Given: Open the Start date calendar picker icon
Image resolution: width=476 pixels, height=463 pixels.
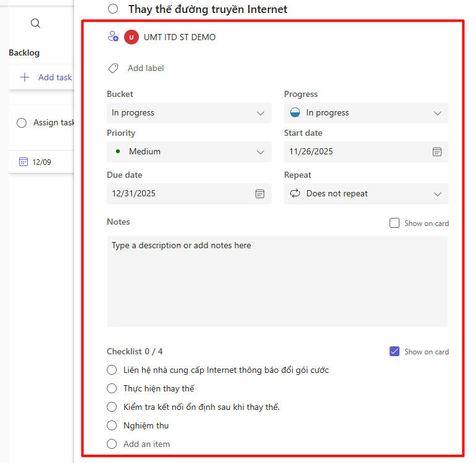Looking at the screenshot, I should click(436, 152).
